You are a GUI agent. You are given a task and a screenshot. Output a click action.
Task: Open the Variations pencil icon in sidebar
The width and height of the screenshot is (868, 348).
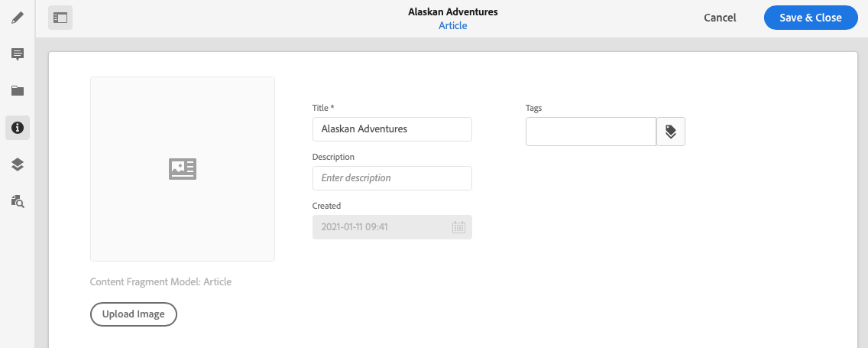click(x=18, y=17)
